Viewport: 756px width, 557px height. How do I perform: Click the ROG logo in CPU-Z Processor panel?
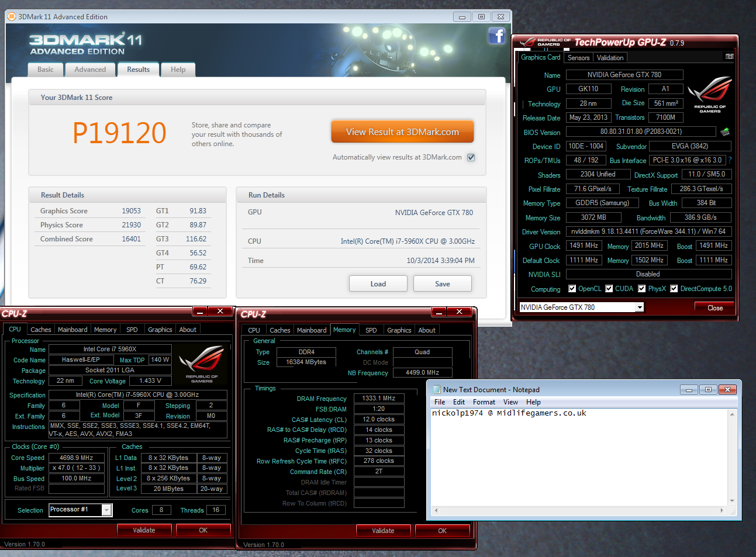[x=201, y=364]
